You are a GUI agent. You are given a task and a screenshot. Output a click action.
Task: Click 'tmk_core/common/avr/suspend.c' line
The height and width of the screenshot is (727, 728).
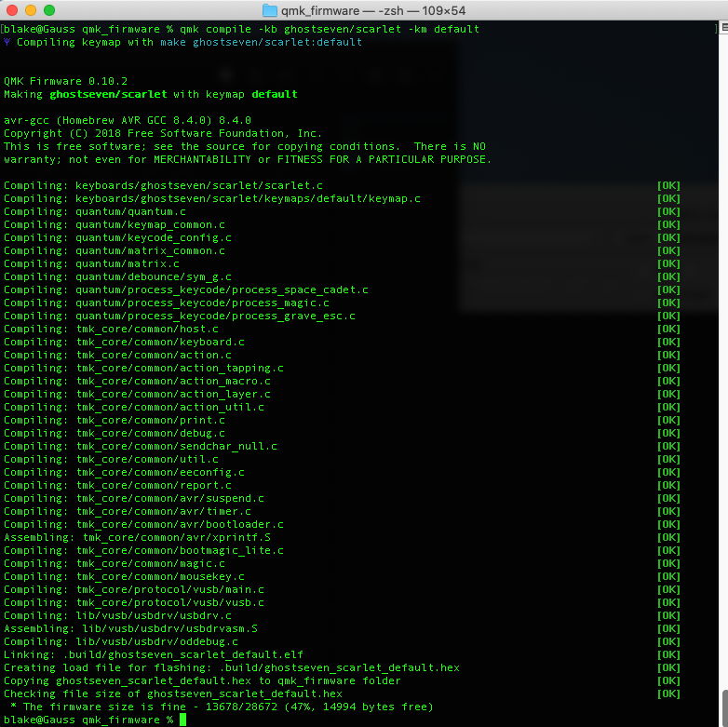click(x=134, y=498)
